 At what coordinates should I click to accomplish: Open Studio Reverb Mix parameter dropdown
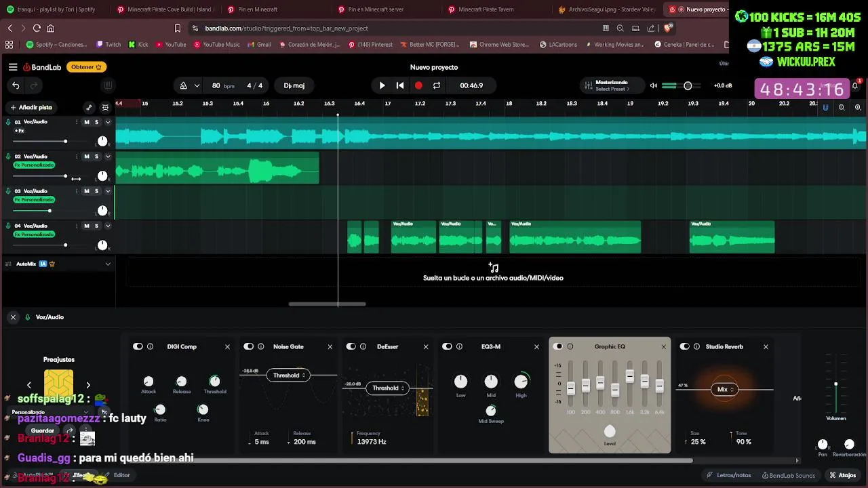coord(724,389)
